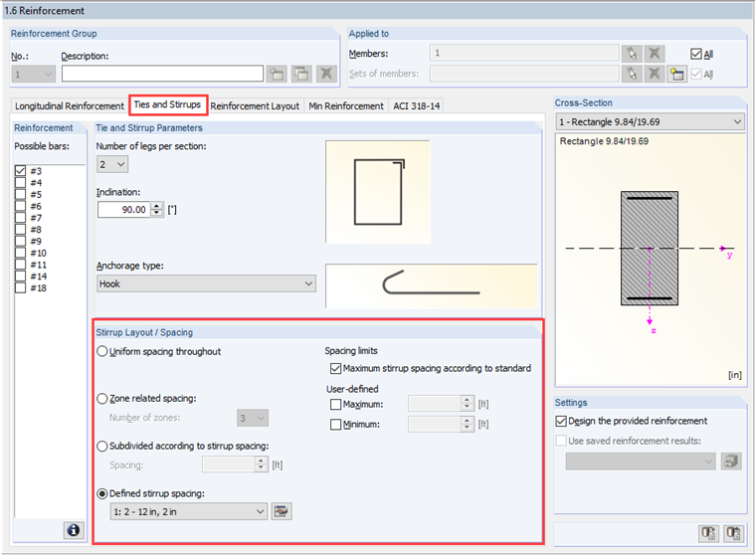Click the Inclination spinner arrows

tap(157, 210)
